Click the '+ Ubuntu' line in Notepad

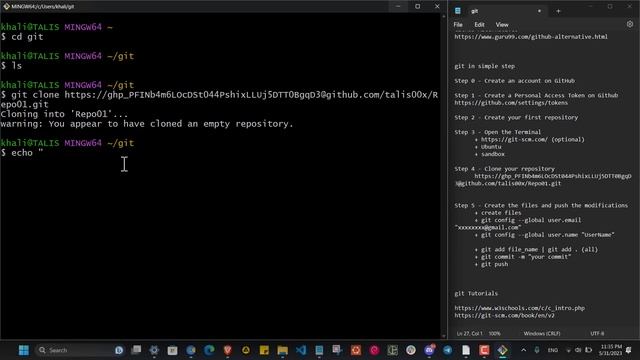[x=488, y=147]
